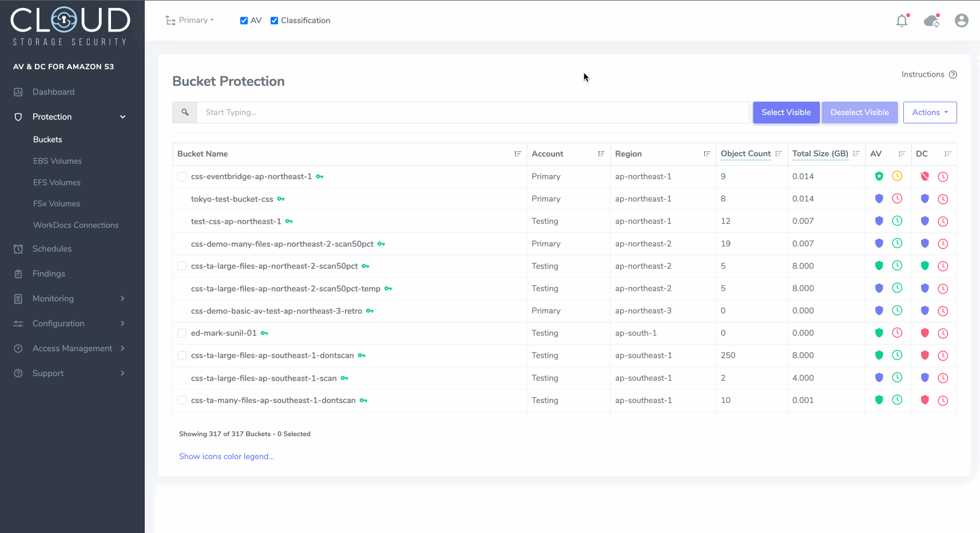Open the Actions dropdown menu
The image size is (980, 533).
[x=930, y=112]
